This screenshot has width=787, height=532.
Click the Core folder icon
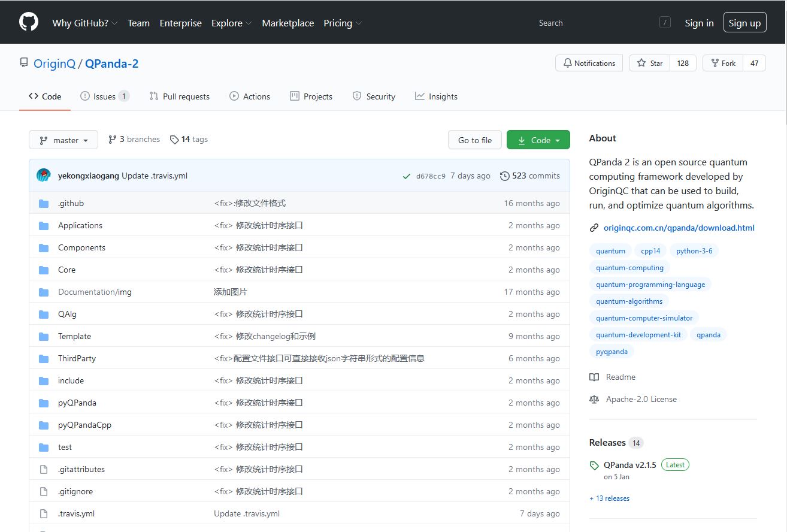click(x=44, y=270)
